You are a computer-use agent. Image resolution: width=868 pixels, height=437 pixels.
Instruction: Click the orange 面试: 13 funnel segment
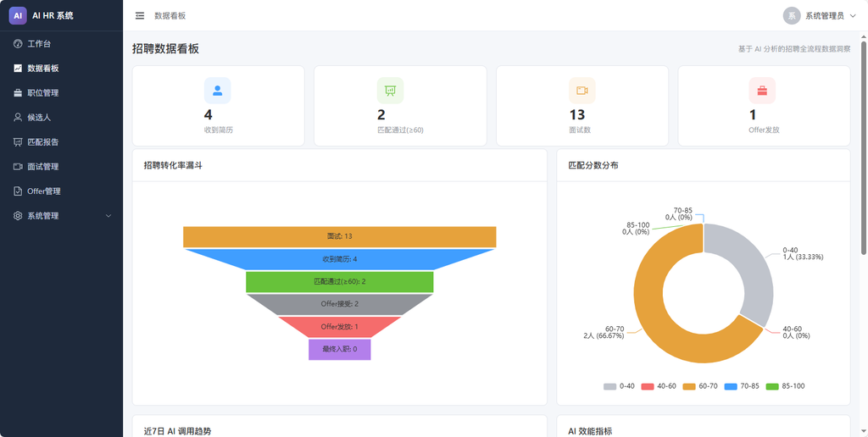tap(339, 236)
